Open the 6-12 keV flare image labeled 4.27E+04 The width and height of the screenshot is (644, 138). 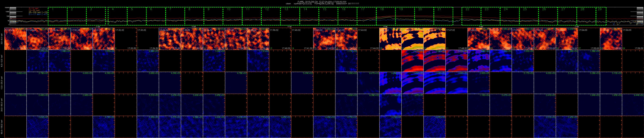[x=413, y=61]
